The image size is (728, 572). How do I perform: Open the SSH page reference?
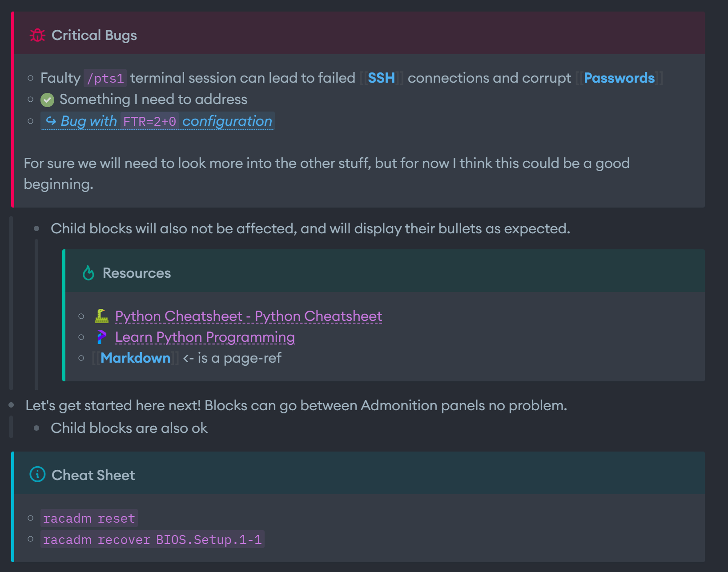coord(381,78)
